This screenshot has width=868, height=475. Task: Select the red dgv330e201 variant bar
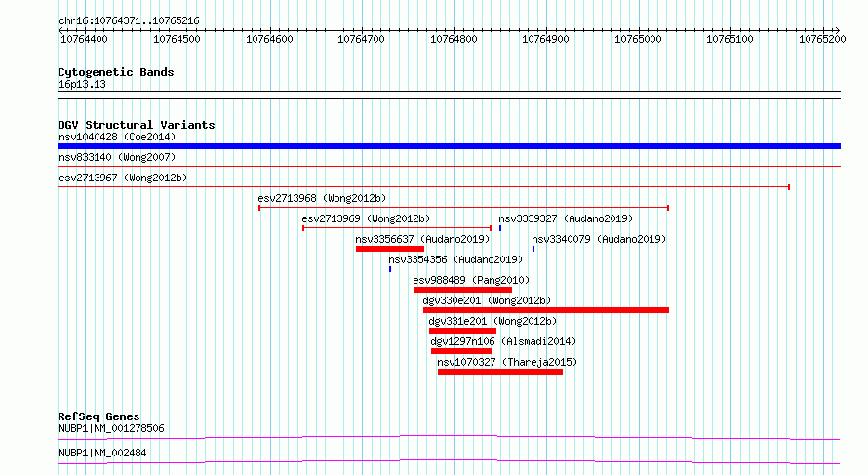pos(546,310)
